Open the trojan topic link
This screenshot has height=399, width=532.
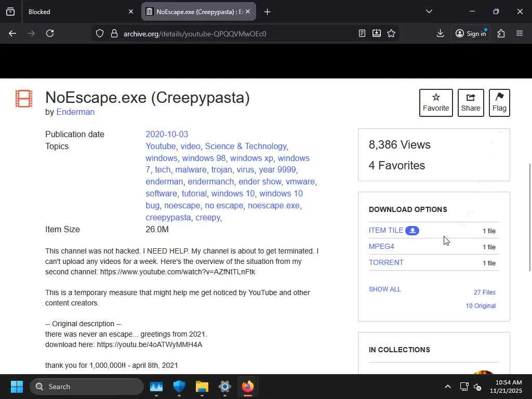221,170
